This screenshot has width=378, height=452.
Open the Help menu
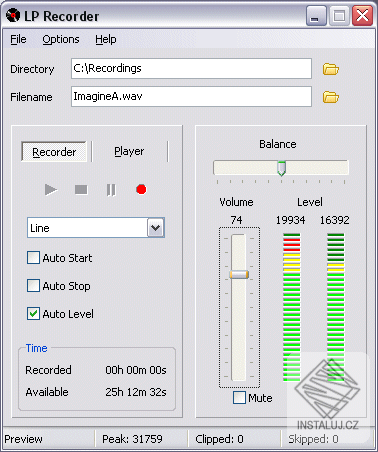pyautogui.click(x=106, y=39)
